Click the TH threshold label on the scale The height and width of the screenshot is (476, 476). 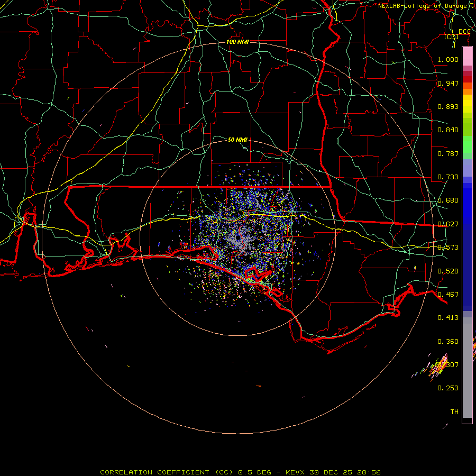(x=454, y=412)
